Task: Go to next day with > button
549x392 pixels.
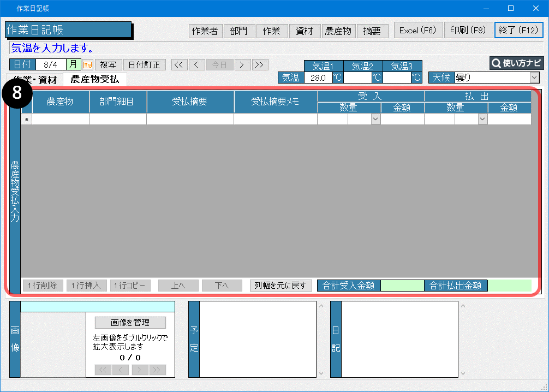Action: 242,64
